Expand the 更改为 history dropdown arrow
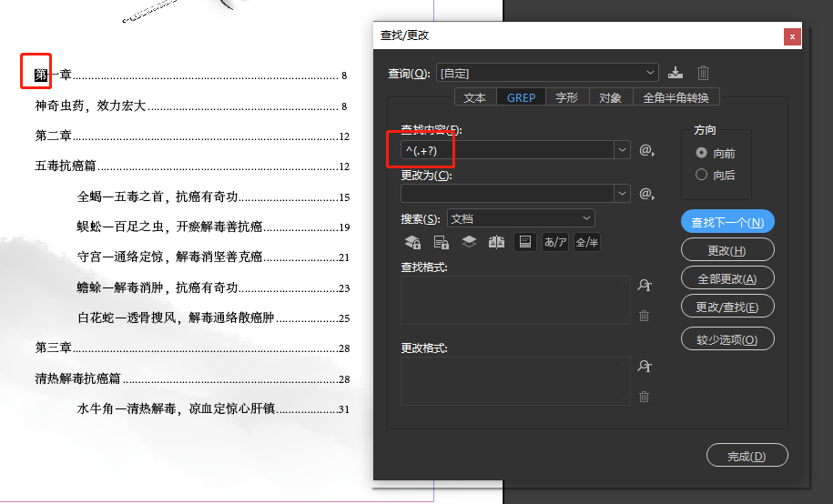The width and height of the screenshot is (833, 504). (x=622, y=194)
